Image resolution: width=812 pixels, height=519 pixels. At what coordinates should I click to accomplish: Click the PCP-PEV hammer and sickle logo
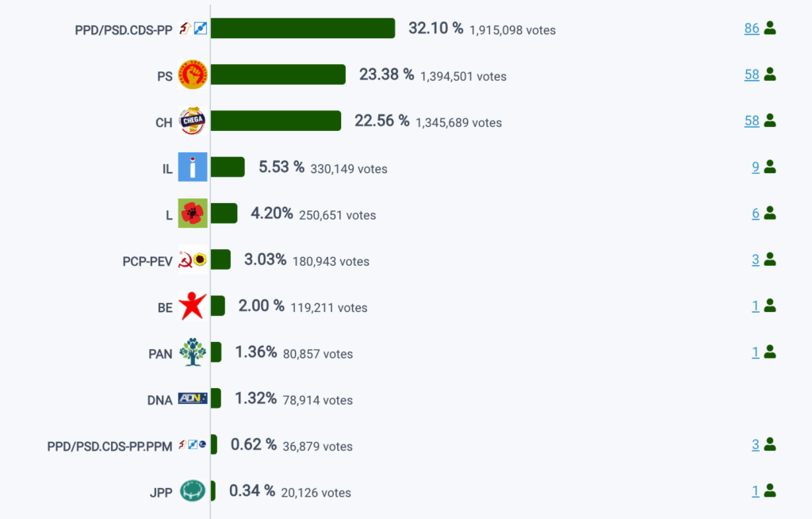(x=193, y=259)
